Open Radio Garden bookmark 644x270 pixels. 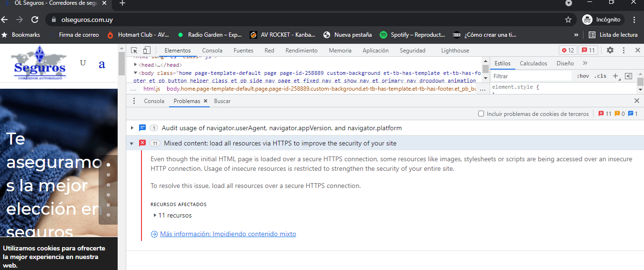[x=210, y=35]
